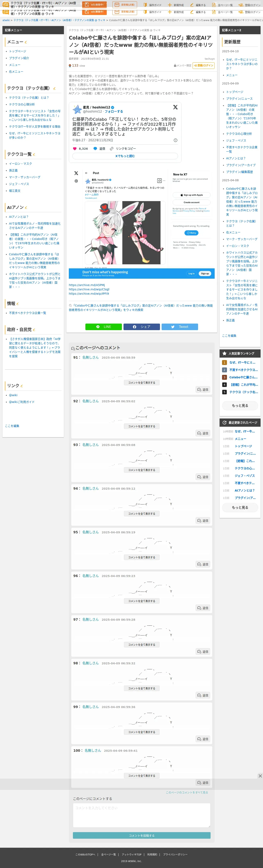The image size is (263, 868).
Task: Edit the リンク section pencil icon
Action: click(22, 386)
